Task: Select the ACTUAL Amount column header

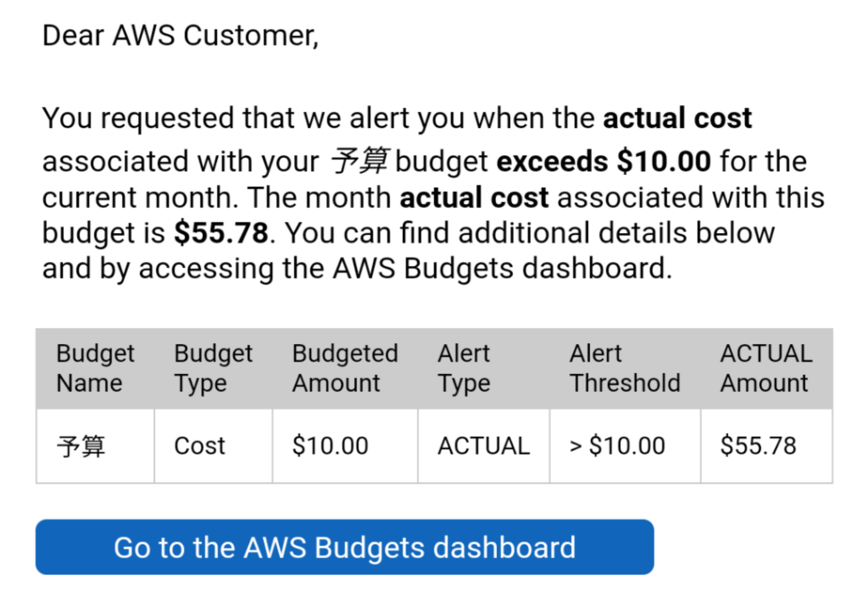Action: click(766, 368)
